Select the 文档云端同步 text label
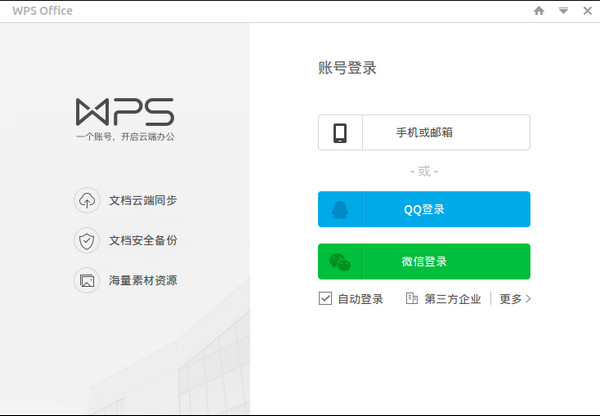Viewport: 600px width, 416px height. click(x=143, y=200)
